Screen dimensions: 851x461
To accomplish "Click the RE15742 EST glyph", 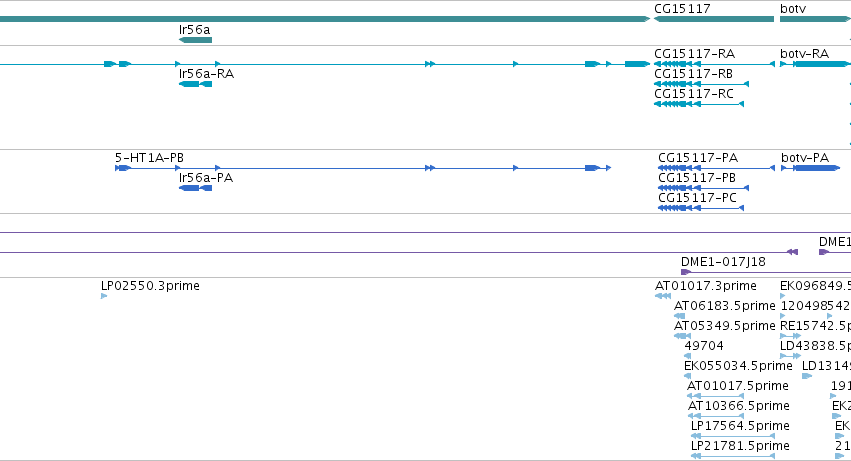I will click(x=790, y=336).
